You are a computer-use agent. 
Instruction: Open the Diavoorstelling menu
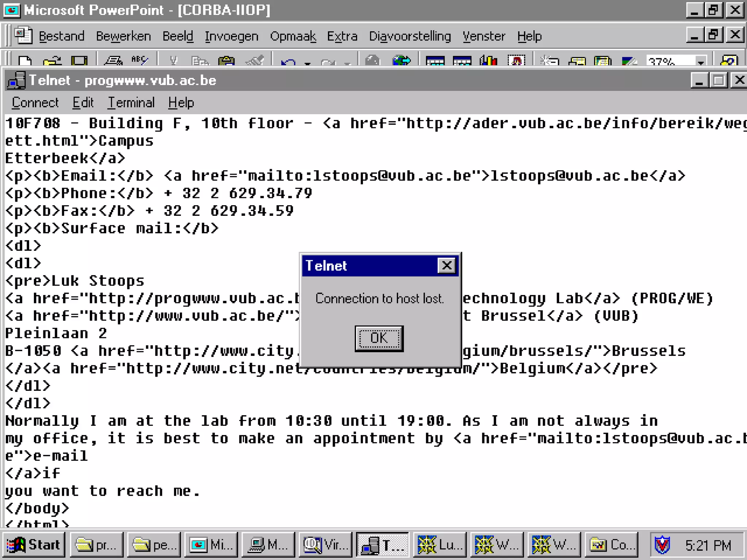[410, 36]
